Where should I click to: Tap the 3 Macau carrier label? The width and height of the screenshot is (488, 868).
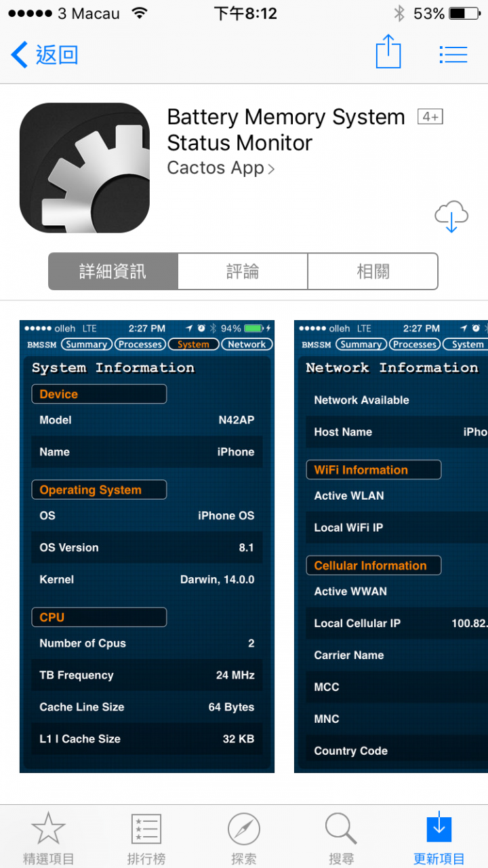tap(88, 14)
